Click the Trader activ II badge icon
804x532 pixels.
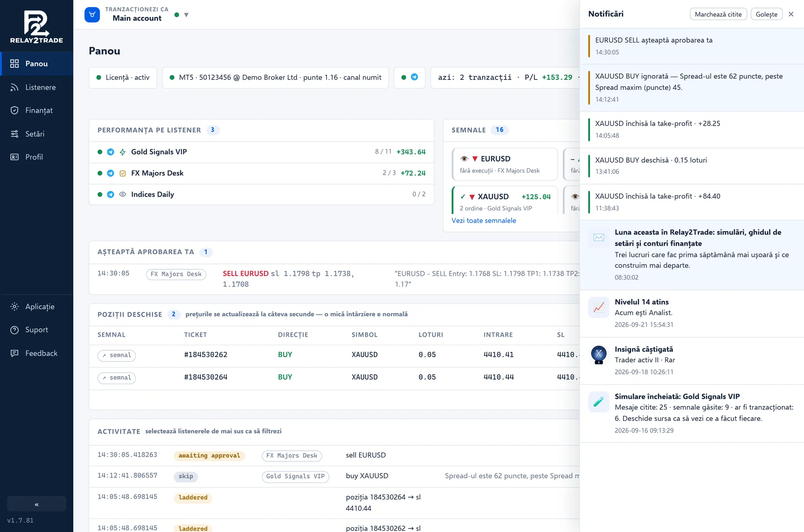pos(599,355)
